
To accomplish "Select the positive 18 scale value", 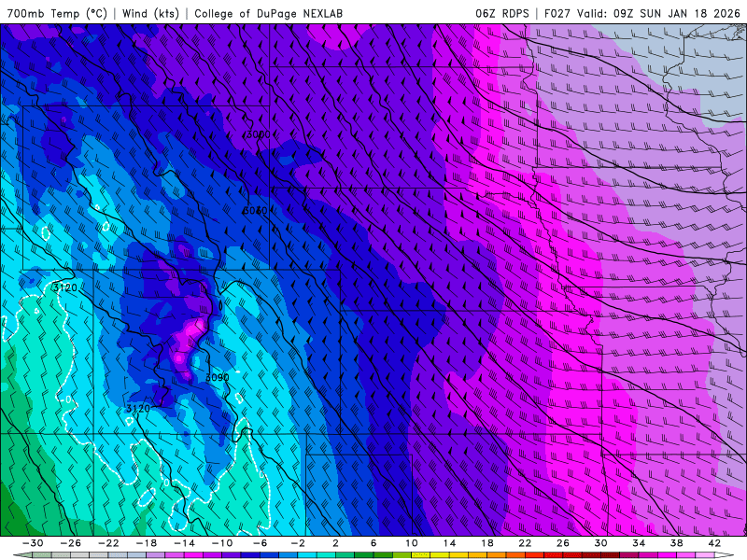I will point(487,543).
